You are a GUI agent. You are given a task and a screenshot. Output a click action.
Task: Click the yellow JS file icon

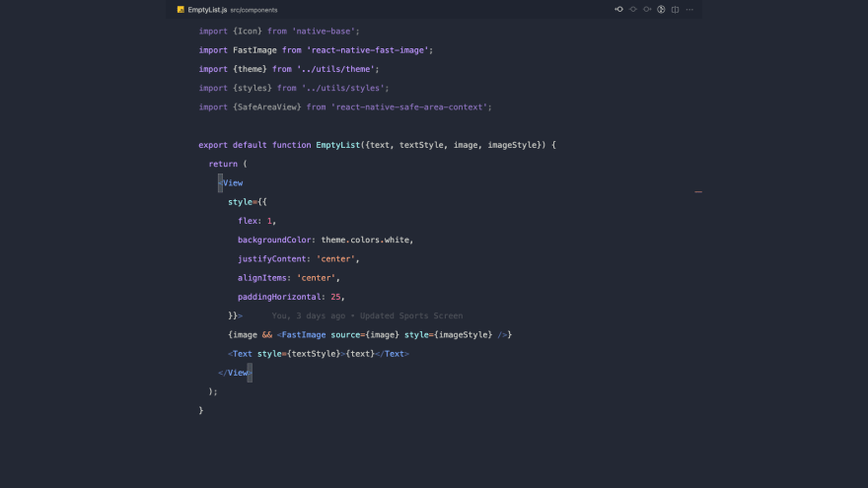click(x=181, y=9)
